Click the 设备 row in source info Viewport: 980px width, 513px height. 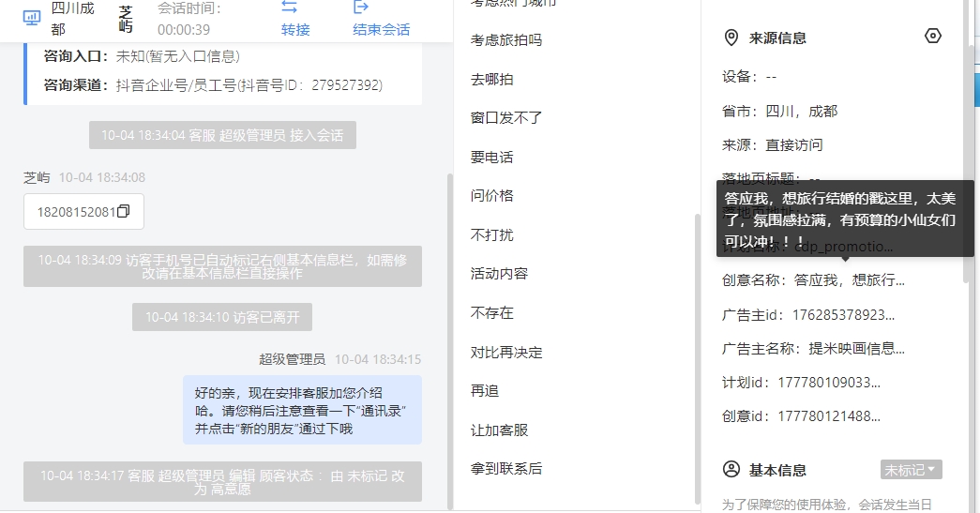[x=748, y=77]
